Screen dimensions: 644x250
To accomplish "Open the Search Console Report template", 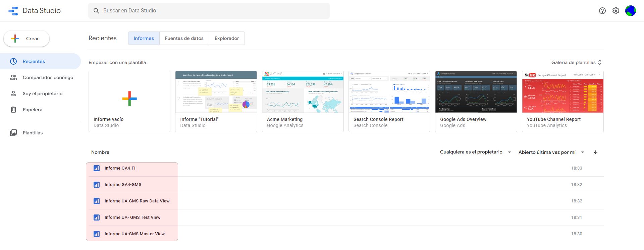I will [x=389, y=101].
